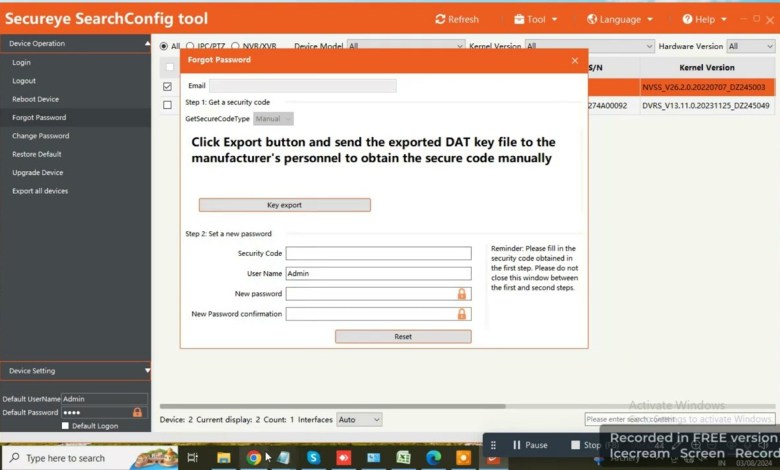780x470 pixels.
Task: Click the New Password confirmation field
Action: pos(379,314)
